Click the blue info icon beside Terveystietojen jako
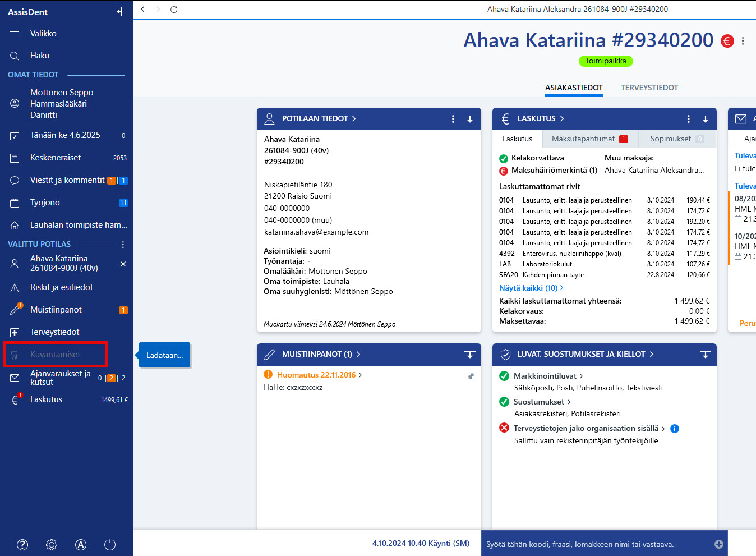 click(x=675, y=429)
